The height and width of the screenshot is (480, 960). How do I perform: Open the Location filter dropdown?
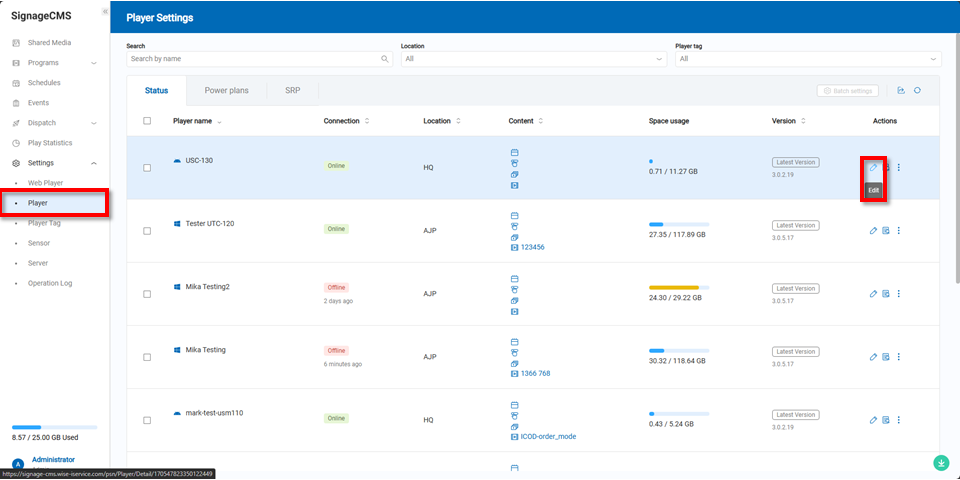tap(533, 59)
